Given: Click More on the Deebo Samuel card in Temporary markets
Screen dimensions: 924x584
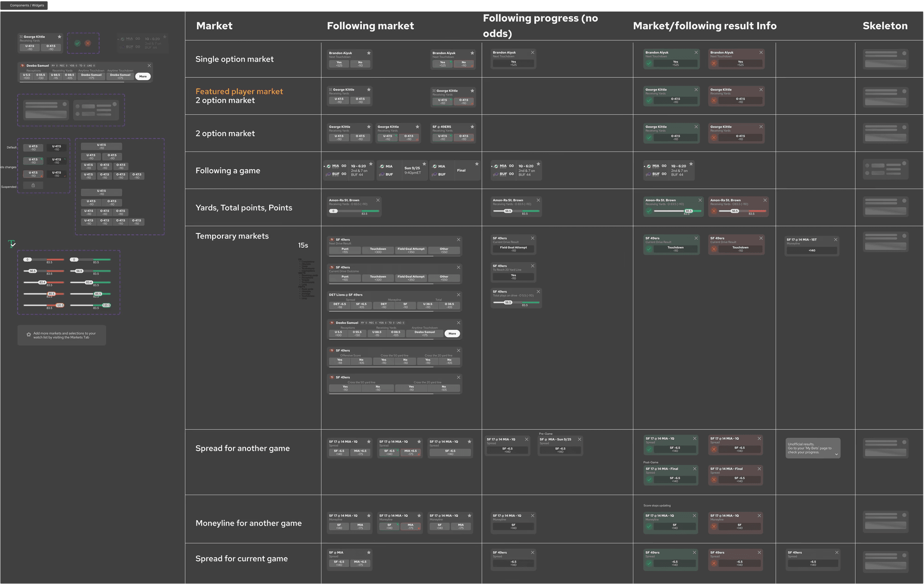Looking at the screenshot, I should pyautogui.click(x=452, y=333).
